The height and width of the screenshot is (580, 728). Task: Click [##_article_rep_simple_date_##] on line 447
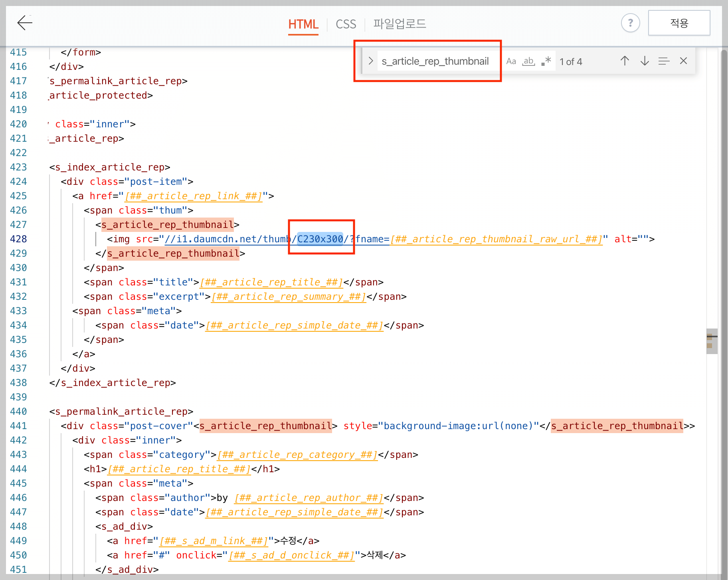coord(295,512)
